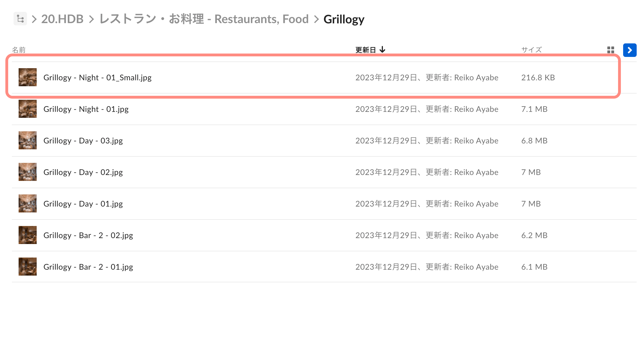
Task: Select the Grillogy - Day - 02.jpg file name
Action: coord(83,172)
